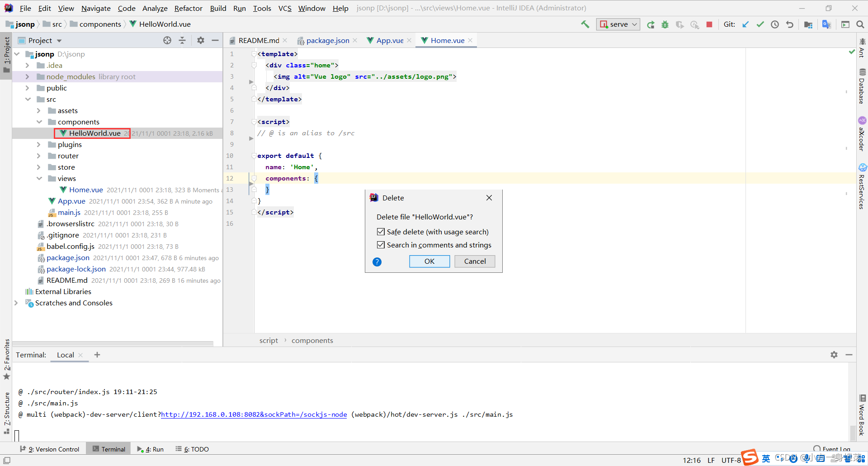The width and height of the screenshot is (868, 466).
Task: Add a new terminal session with plus icon
Action: [97, 355]
